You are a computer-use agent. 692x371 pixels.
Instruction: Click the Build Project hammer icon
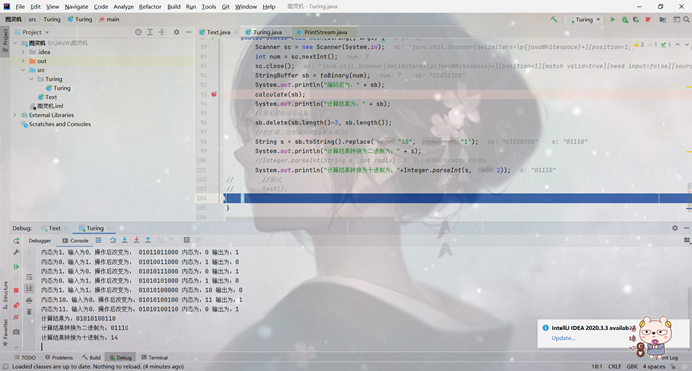(554, 19)
